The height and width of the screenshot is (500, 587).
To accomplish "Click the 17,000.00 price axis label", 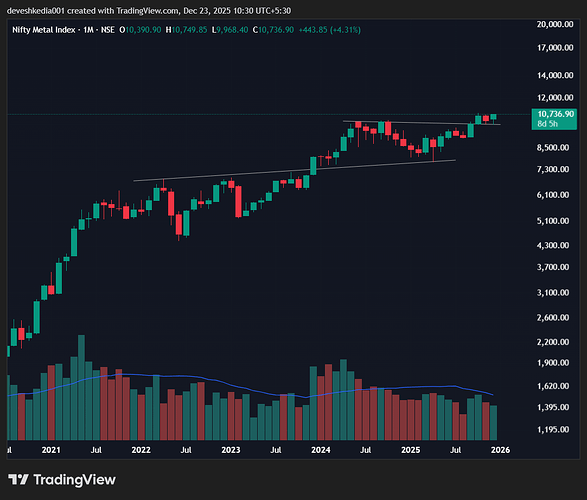I will [x=555, y=48].
